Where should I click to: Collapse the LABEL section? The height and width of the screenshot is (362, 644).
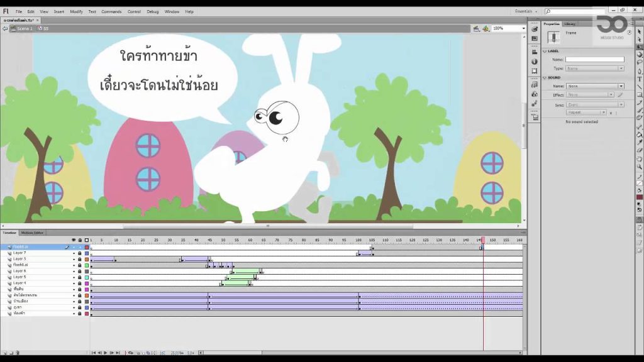click(x=545, y=52)
